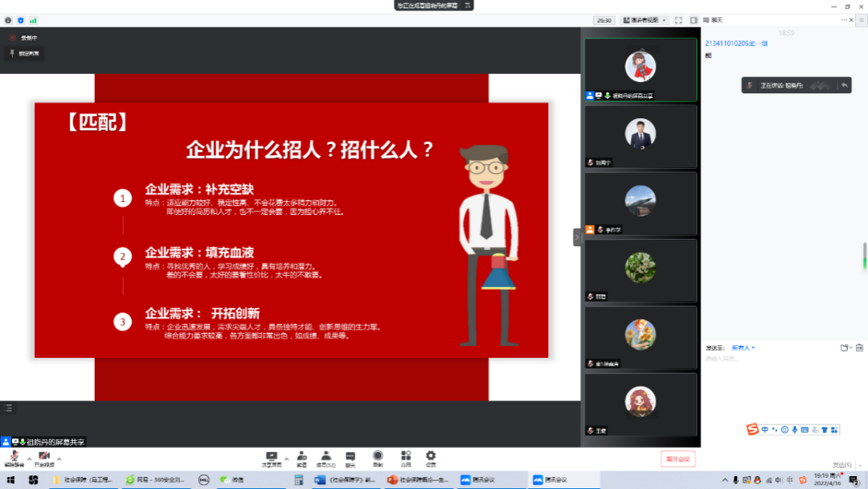Viewport: 868px width, 489px height.
Task: Start recording with the 录制 icon
Action: (378, 457)
